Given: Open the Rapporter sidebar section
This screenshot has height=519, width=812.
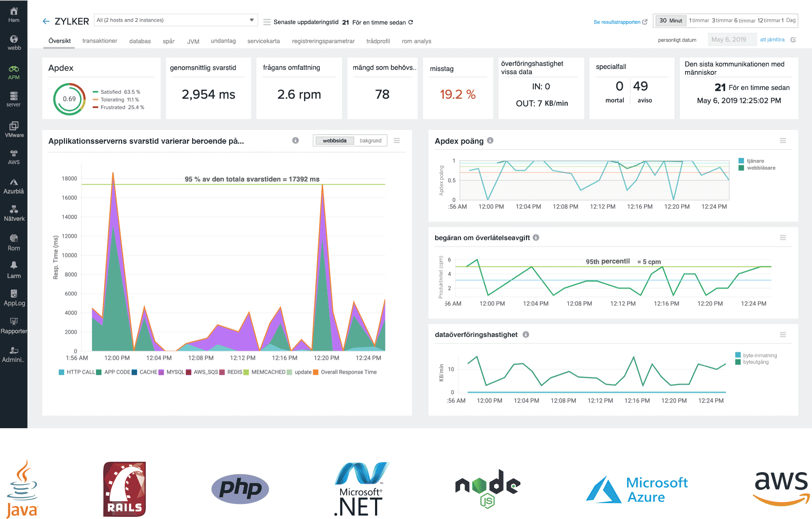Looking at the screenshot, I should pyautogui.click(x=14, y=325).
